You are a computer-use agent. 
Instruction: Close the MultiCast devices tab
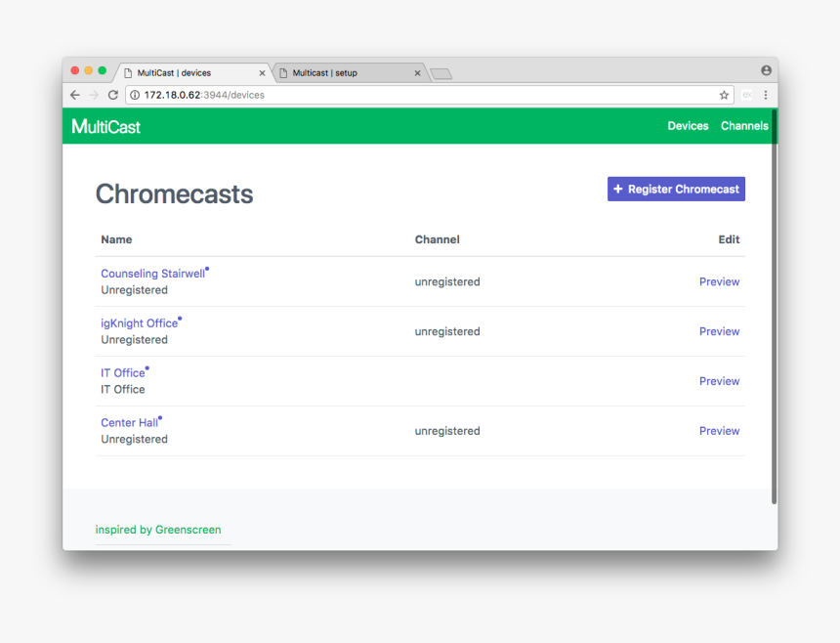(x=262, y=73)
